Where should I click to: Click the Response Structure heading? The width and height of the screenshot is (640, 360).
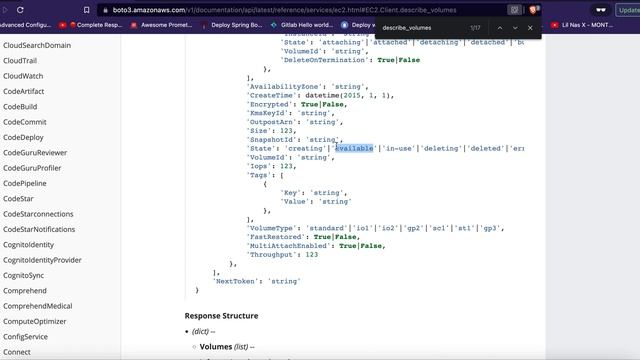click(x=221, y=316)
